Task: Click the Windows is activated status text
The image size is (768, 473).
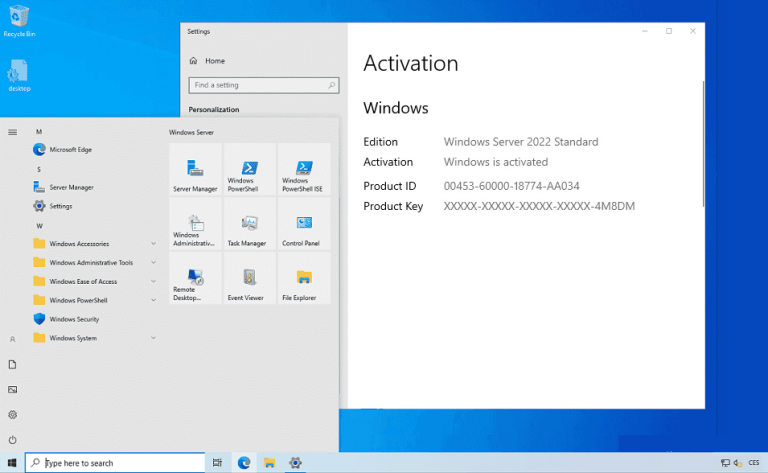Action: pos(496,162)
